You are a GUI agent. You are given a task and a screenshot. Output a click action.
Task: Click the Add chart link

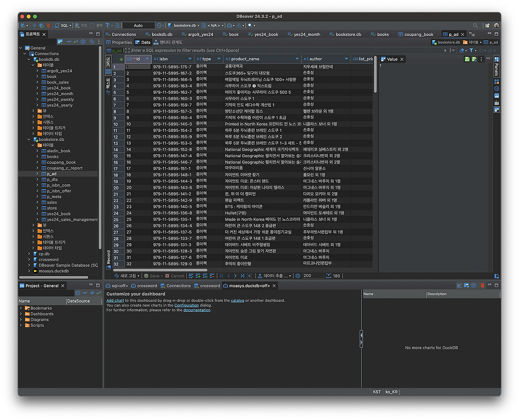click(x=115, y=301)
